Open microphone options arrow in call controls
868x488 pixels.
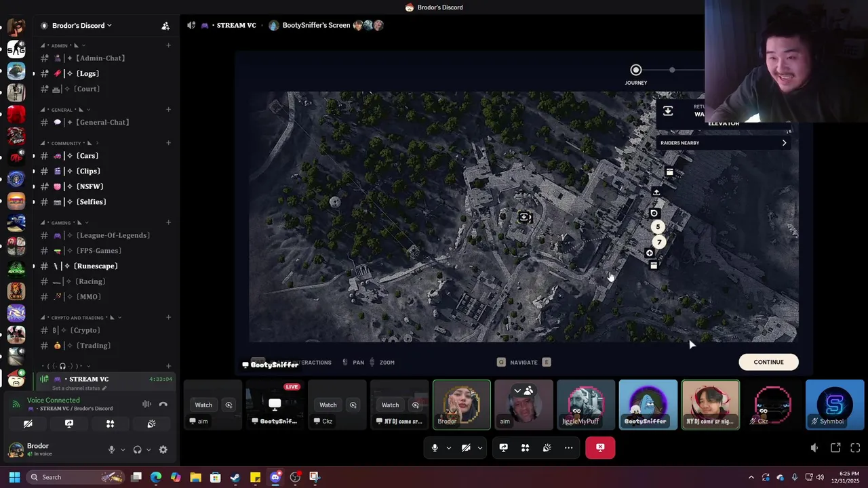click(448, 447)
